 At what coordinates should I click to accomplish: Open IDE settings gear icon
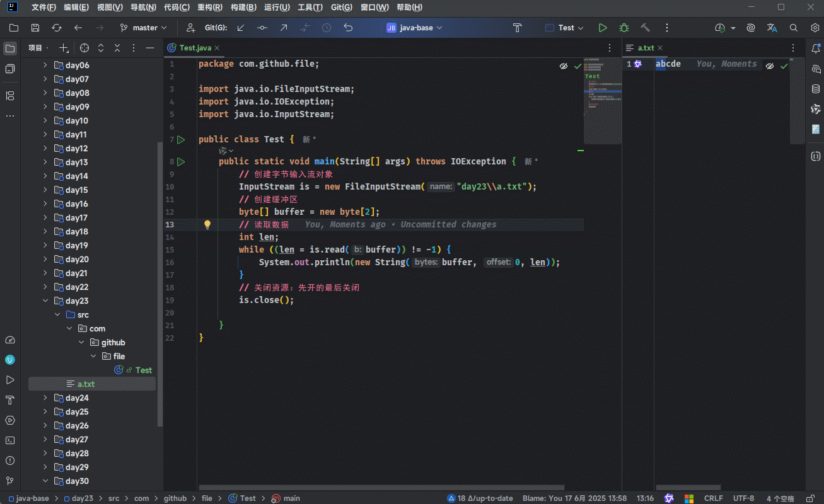(815, 28)
